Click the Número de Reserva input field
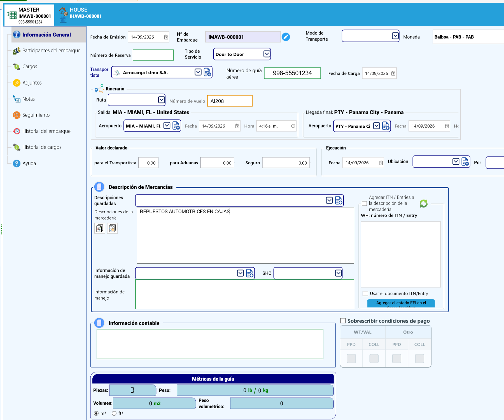The image size is (504, 420). pyautogui.click(x=153, y=55)
